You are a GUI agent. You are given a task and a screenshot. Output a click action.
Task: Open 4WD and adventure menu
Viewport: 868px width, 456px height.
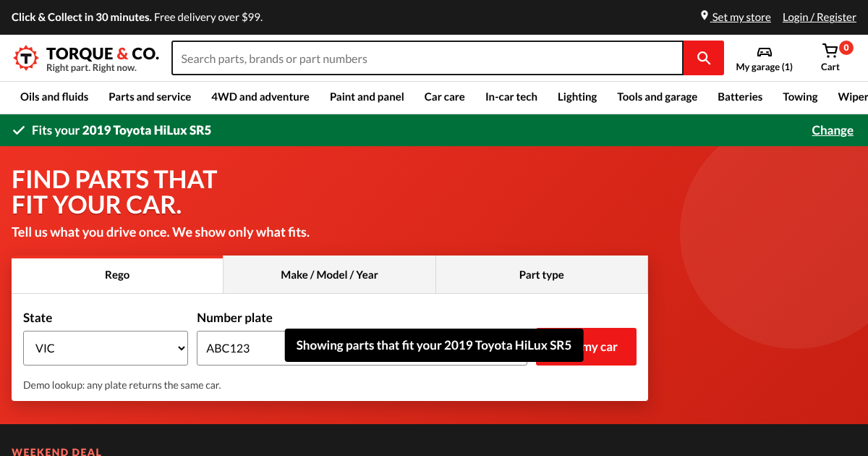pos(260,97)
